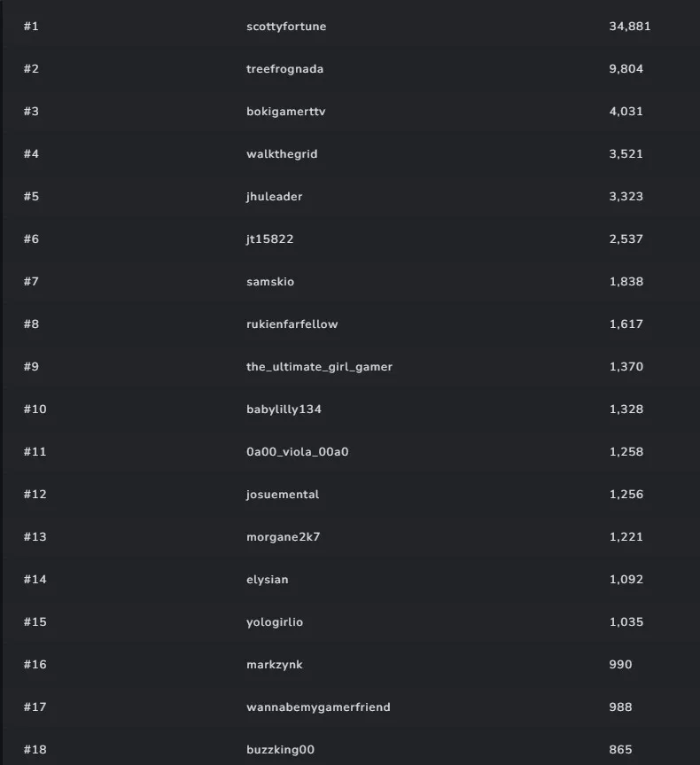Open morgane2k7's entry
700x765 pixels.
283,537
